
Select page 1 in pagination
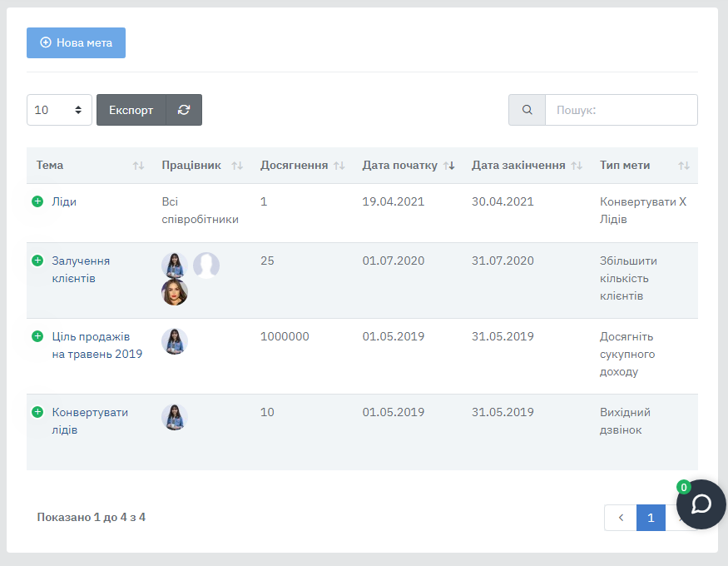point(651,518)
